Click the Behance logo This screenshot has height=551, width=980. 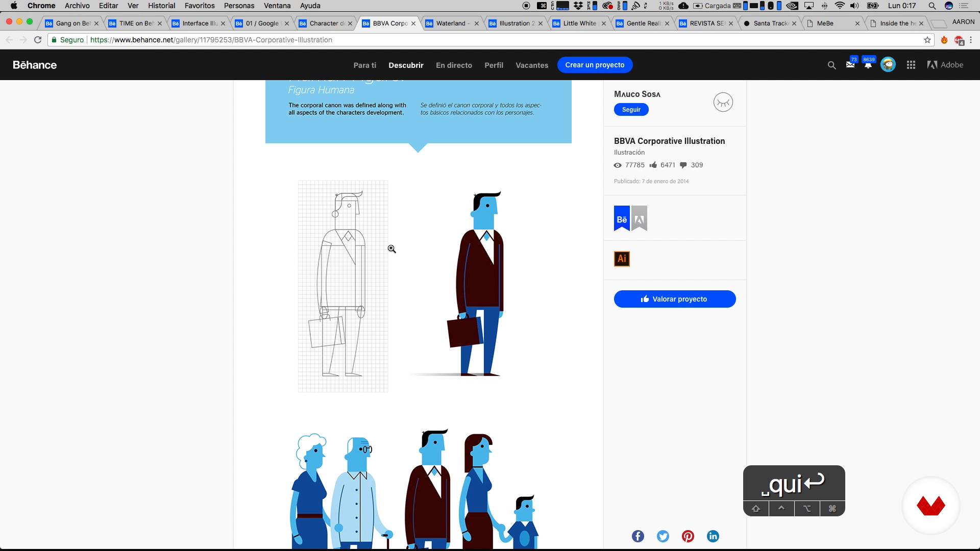(35, 65)
